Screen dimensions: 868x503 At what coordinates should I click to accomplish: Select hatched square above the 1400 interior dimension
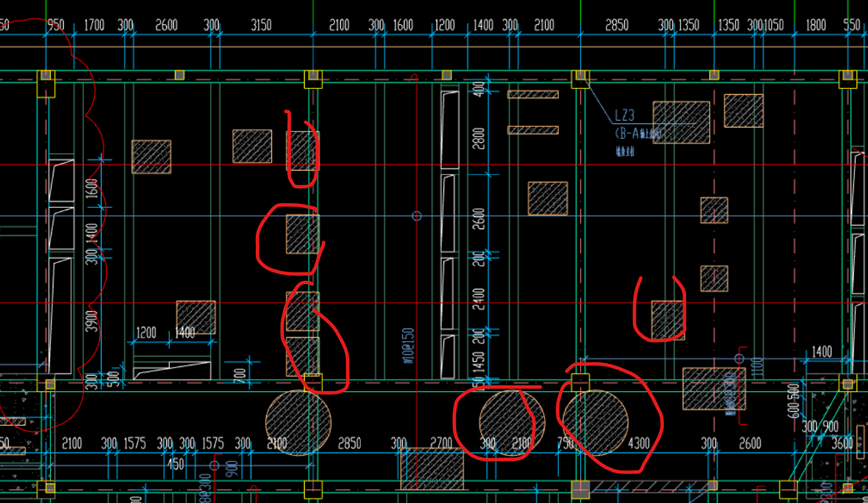[x=196, y=317]
